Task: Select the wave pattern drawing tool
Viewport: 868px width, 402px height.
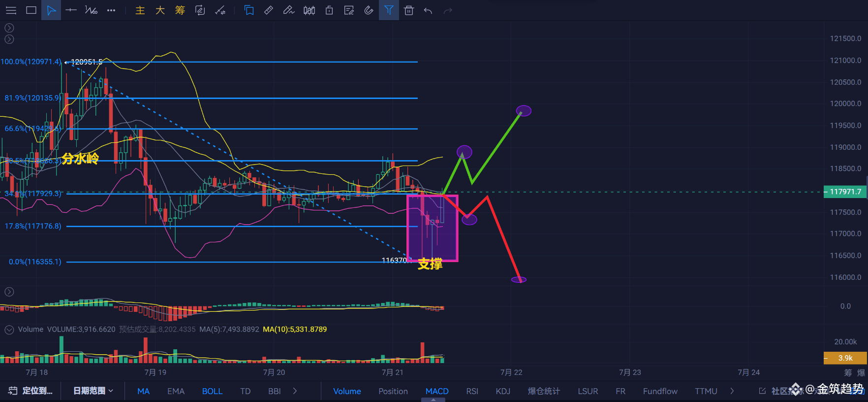Action: pos(91,10)
